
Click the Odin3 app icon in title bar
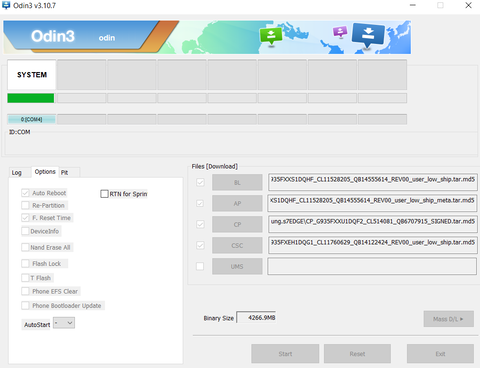[x=6, y=5]
